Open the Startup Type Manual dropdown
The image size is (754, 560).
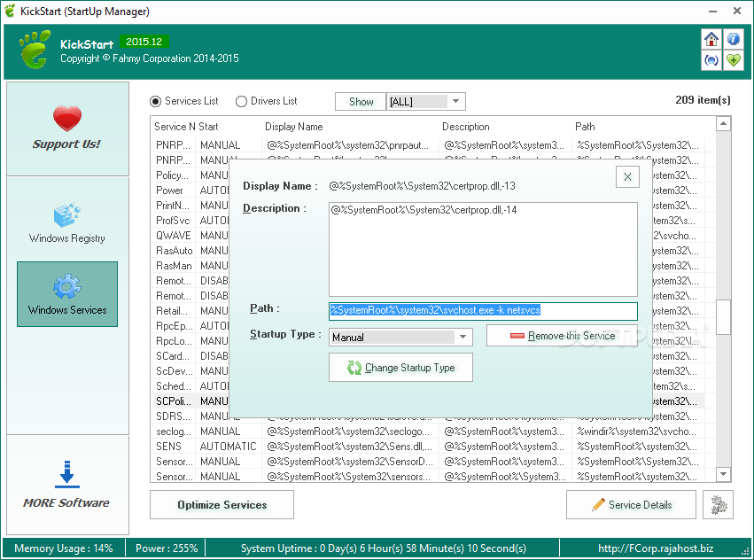(400, 338)
